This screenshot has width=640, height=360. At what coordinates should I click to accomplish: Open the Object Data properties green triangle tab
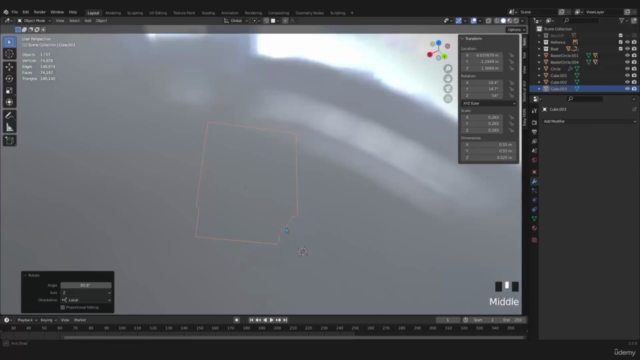(x=534, y=219)
